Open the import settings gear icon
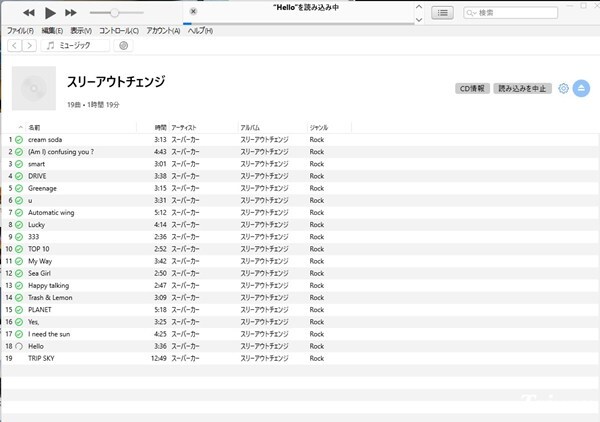 coord(563,89)
